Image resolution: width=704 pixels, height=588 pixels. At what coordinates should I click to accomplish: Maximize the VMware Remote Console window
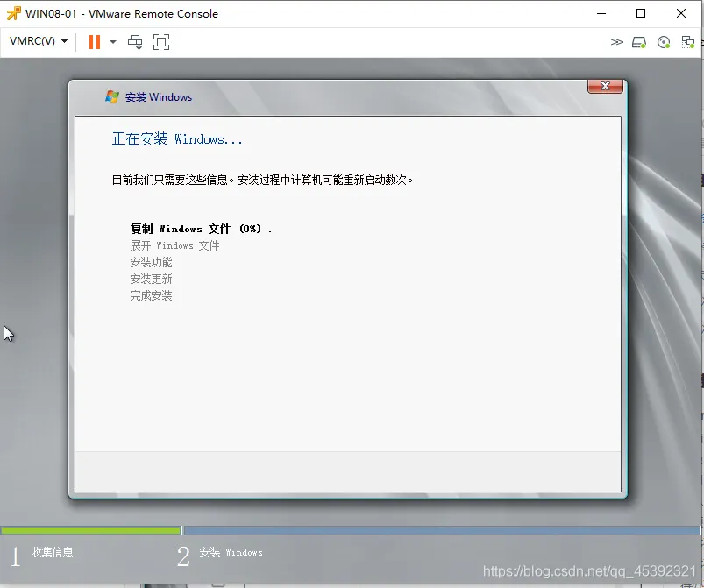point(641,13)
